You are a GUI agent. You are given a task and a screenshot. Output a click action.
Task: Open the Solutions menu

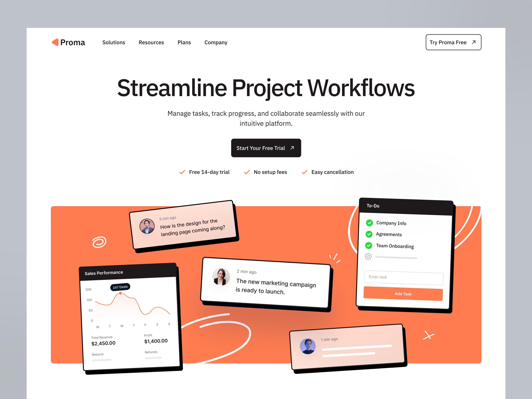[x=114, y=42]
